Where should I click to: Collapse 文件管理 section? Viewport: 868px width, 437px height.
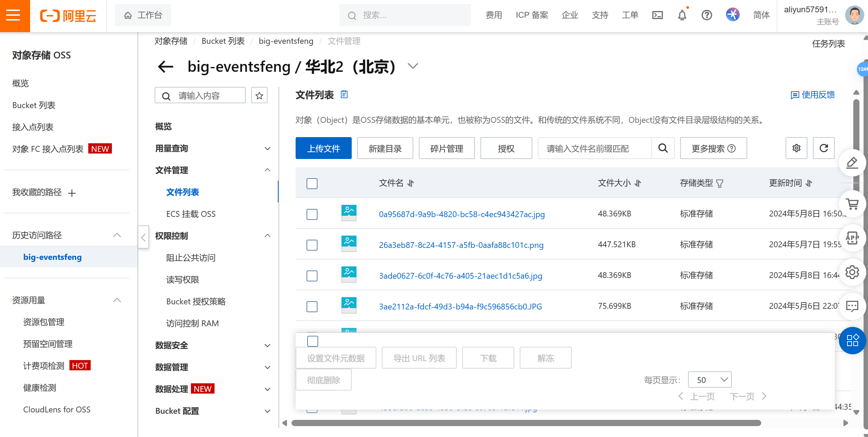pyautogui.click(x=268, y=170)
